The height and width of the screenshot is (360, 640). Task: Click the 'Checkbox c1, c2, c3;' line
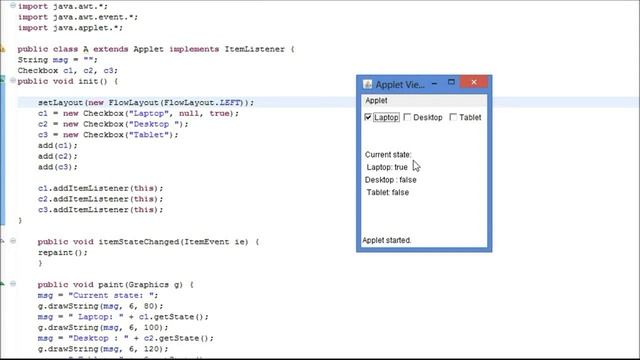point(67,70)
